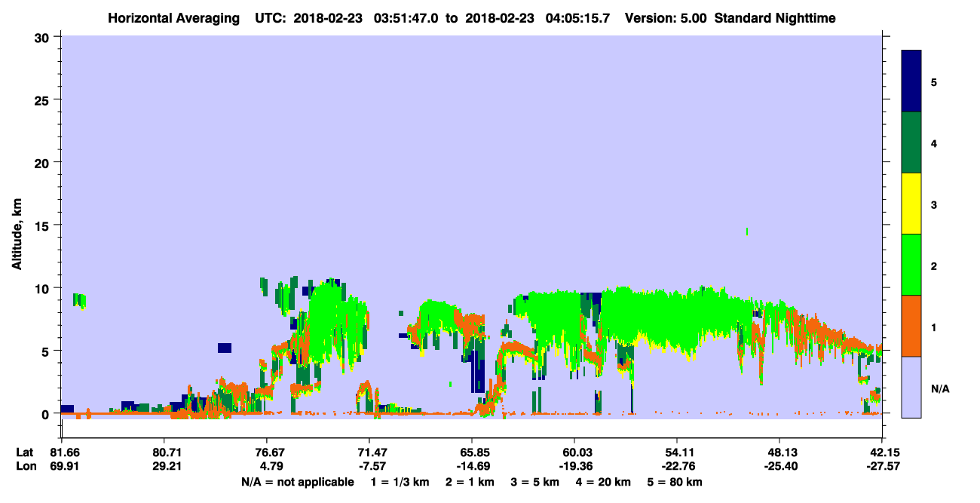This screenshot has height=503, width=980.
Task: Click the bright green level 2 color swatch
Action: [911, 265]
